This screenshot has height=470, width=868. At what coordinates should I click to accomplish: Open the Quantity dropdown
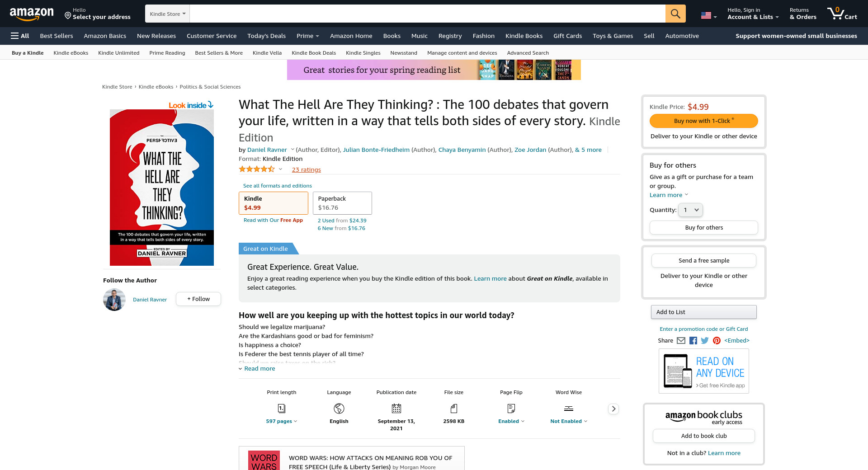(690, 210)
